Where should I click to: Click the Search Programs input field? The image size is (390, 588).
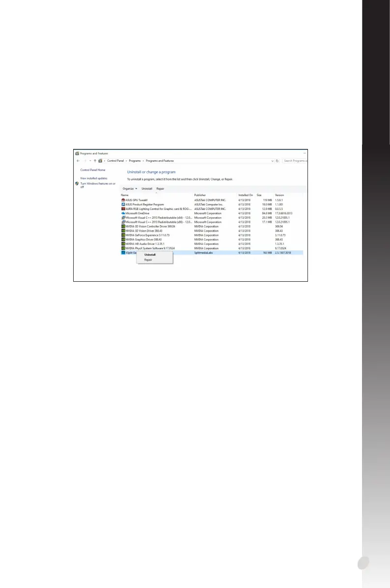295,161
